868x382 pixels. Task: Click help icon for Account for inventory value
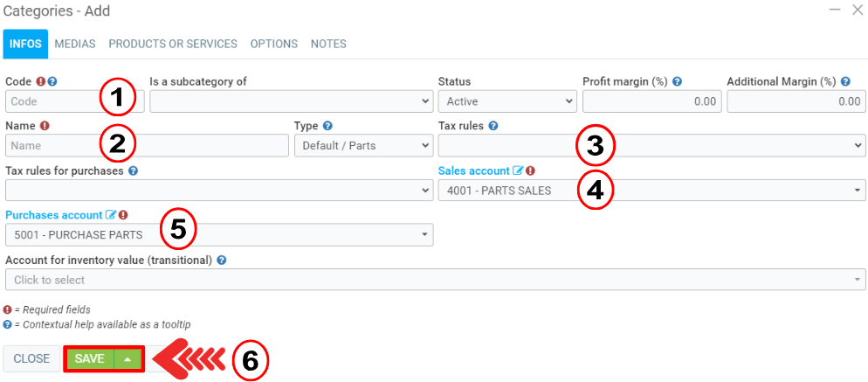(x=222, y=260)
